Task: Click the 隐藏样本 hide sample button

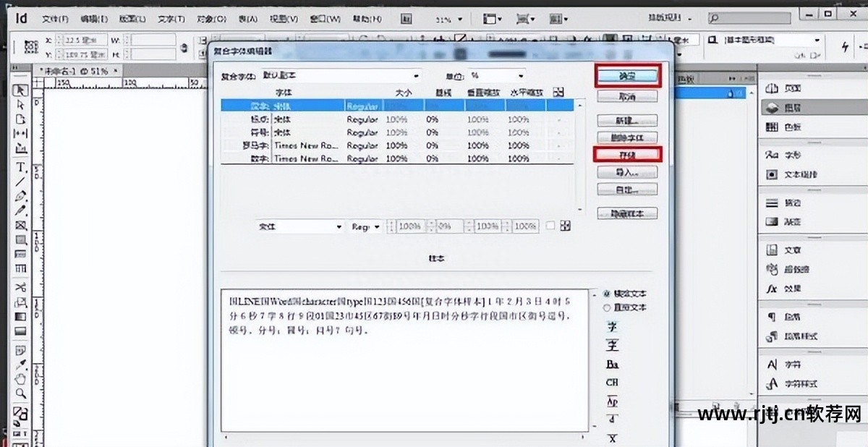Action: [626, 213]
